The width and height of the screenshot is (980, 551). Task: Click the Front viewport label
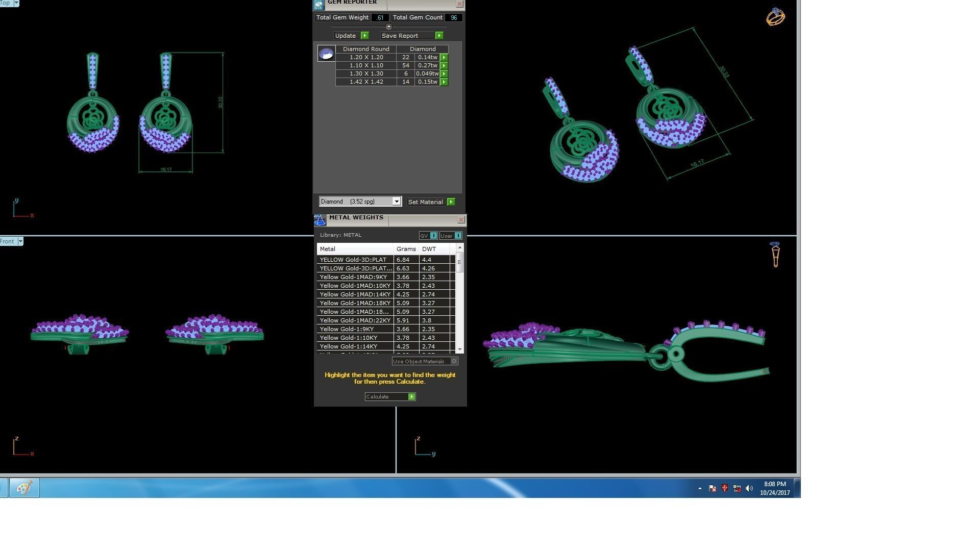[8, 242]
